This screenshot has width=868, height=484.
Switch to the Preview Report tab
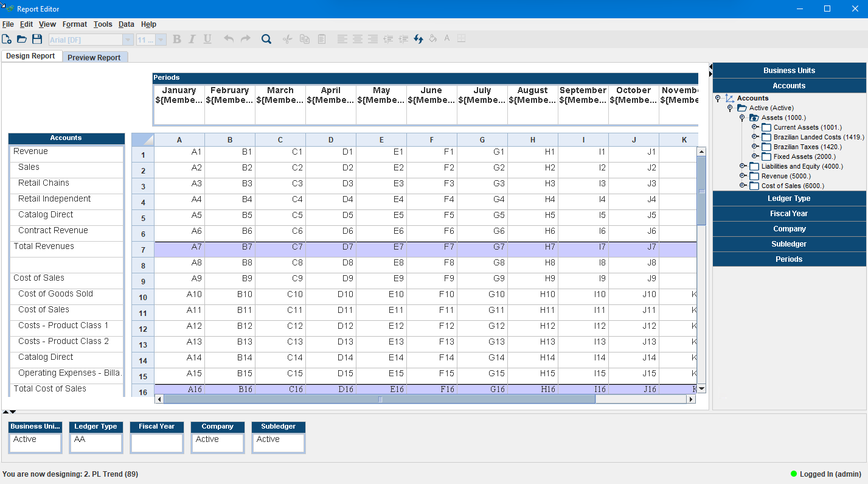coord(95,57)
